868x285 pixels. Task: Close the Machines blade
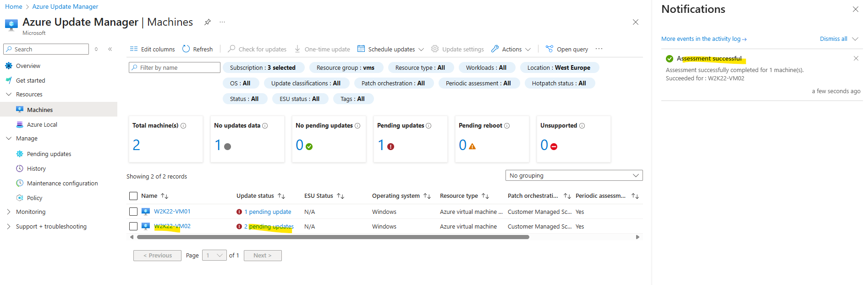point(636,22)
